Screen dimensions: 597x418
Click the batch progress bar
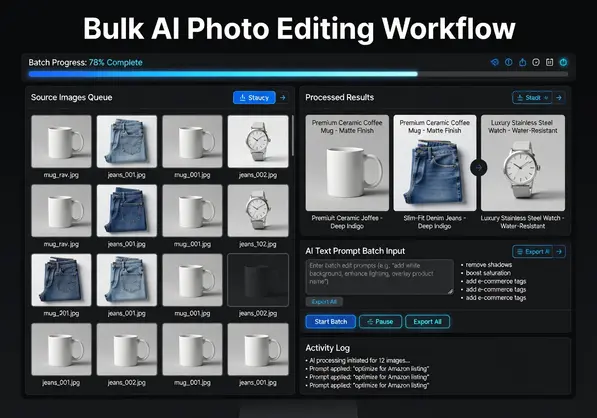[298, 74]
